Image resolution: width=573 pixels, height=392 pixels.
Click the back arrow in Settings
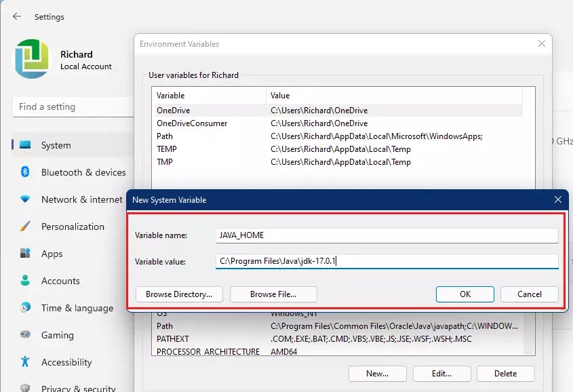16,16
